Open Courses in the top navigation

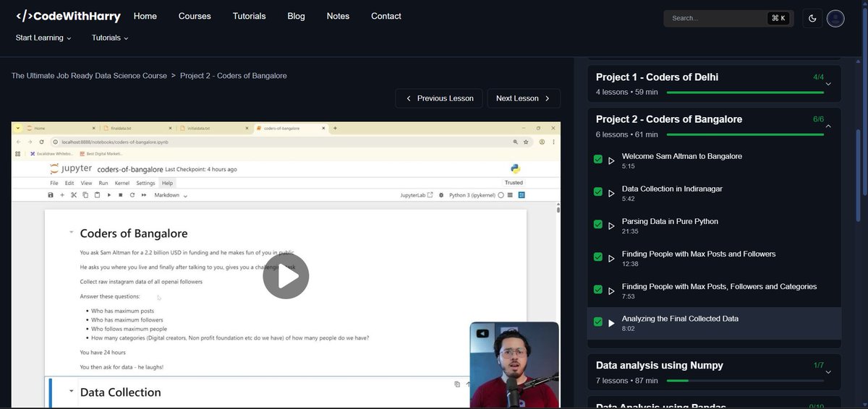tap(195, 16)
